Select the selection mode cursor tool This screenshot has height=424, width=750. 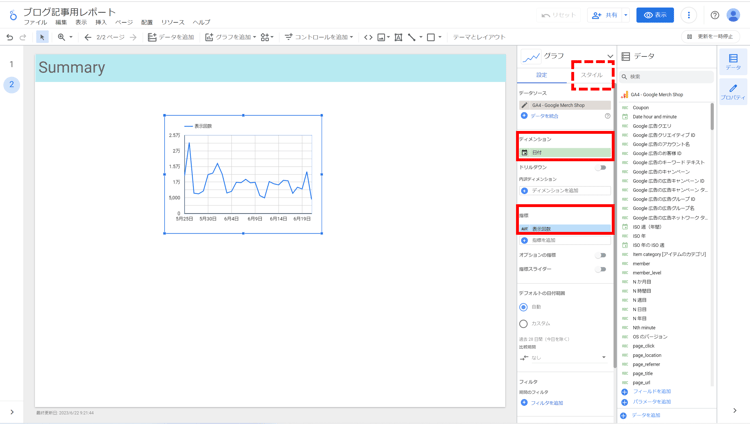(x=42, y=37)
